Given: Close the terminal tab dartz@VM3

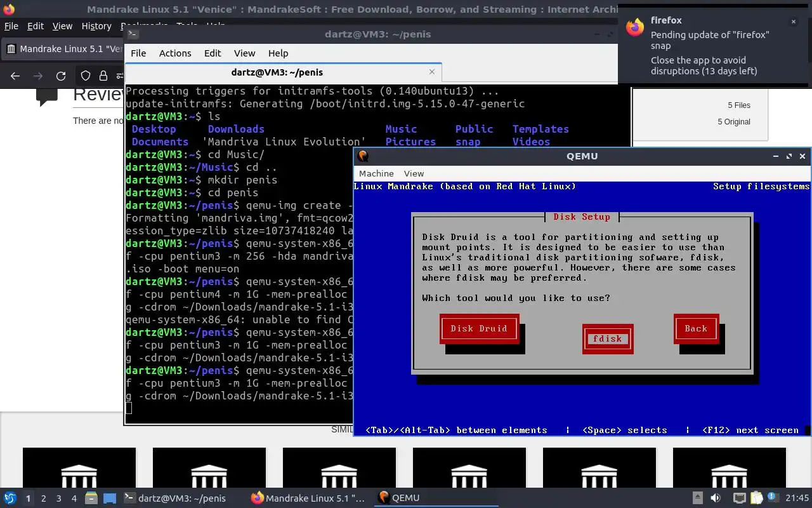Looking at the screenshot, I should point(432,72).
